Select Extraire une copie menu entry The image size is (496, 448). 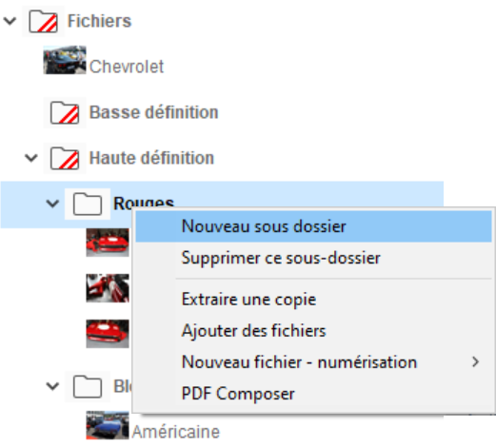[x=313, y=299]
